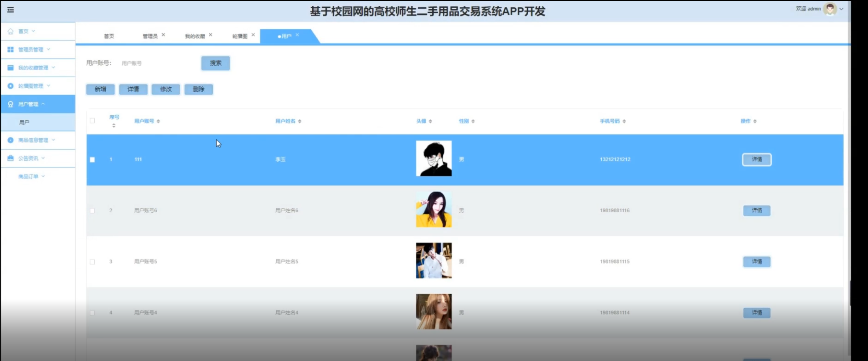The height and width of the screenshot is (361, 868).
Task: Close the 轮播图 tab
Action: 253,35
